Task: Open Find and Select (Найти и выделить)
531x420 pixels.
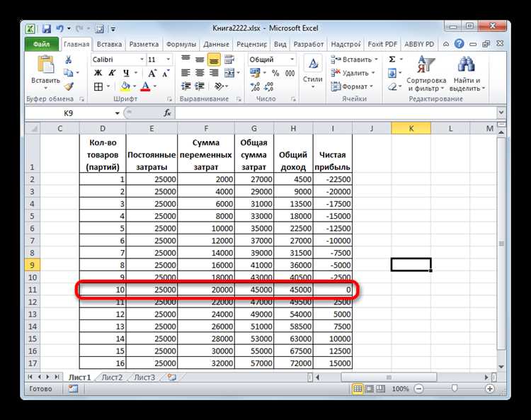Action: 467,73
